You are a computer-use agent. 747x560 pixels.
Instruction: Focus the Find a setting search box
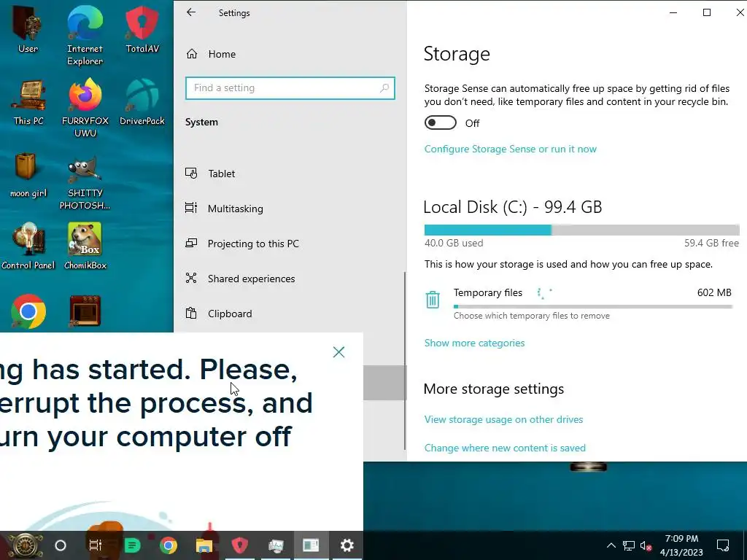[x=290, y=88]
